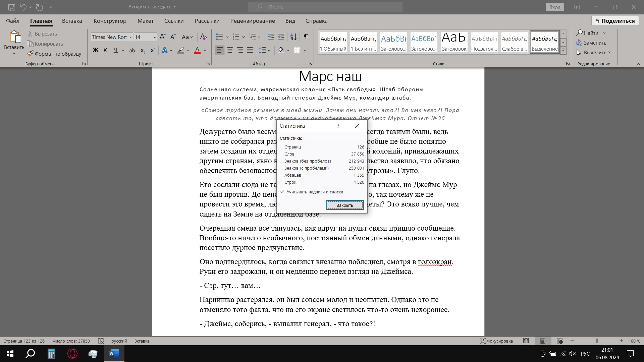Click the sort text icon

[293, 37]
